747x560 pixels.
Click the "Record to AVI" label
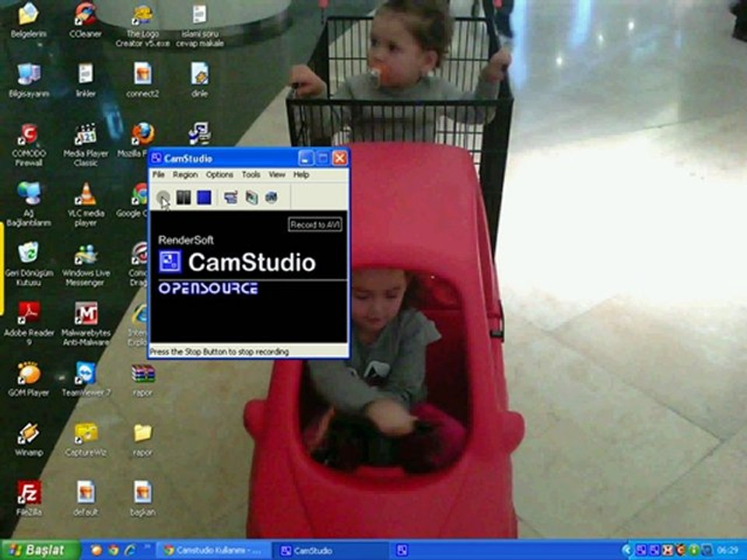coord(315,225)
